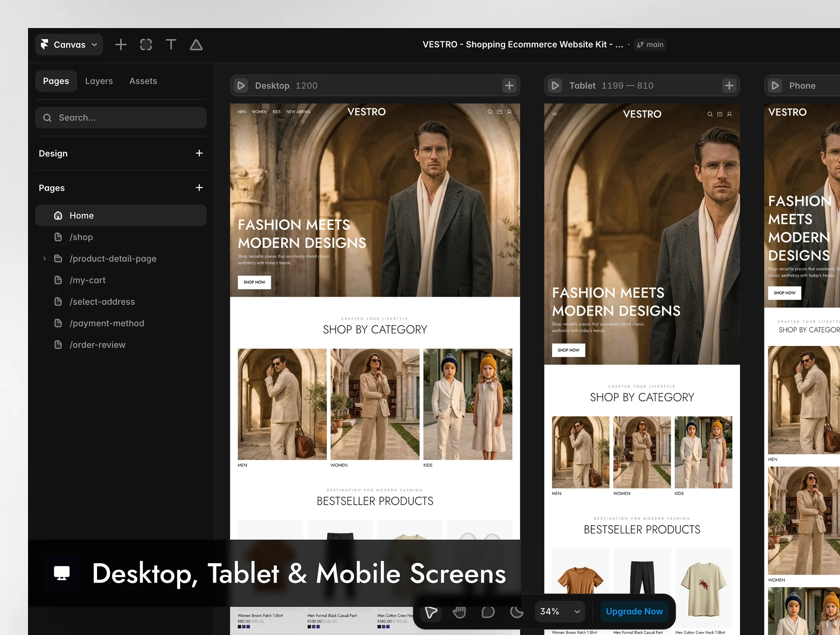Preview the Tablet breakpoint with play icon
This screenshot has height=635, width=840.
point(555,85)
